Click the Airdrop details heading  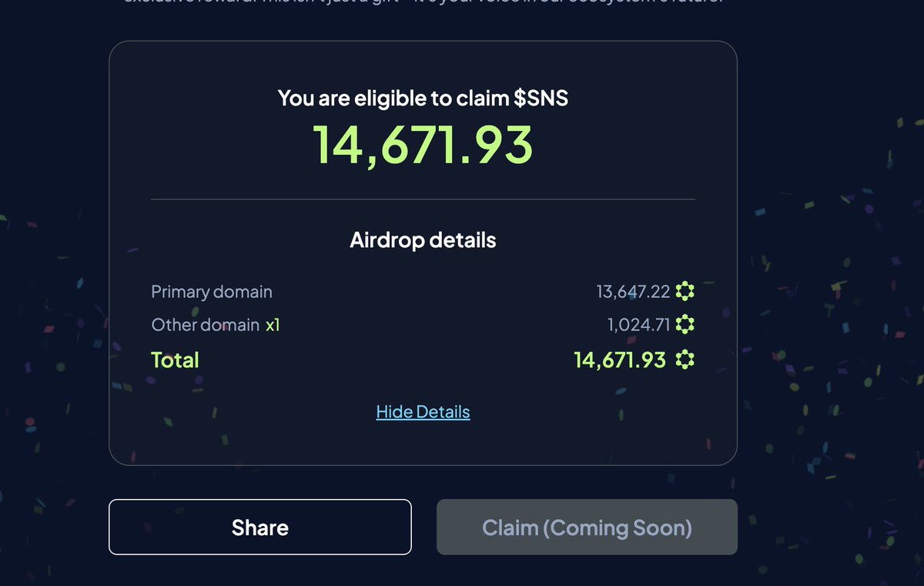[x=423, y=239]
